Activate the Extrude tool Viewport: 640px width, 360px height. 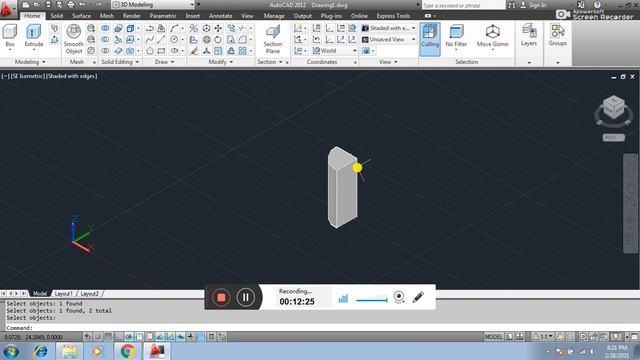pos(34,36)
